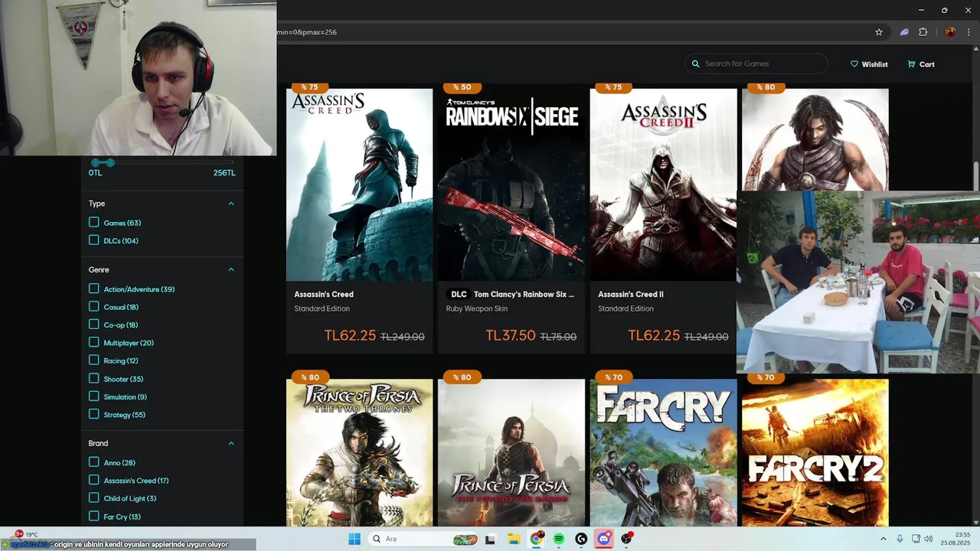Bookmark this page with the star icon
980x551 pixels.
pyautogui.click(x=879, y=32)
